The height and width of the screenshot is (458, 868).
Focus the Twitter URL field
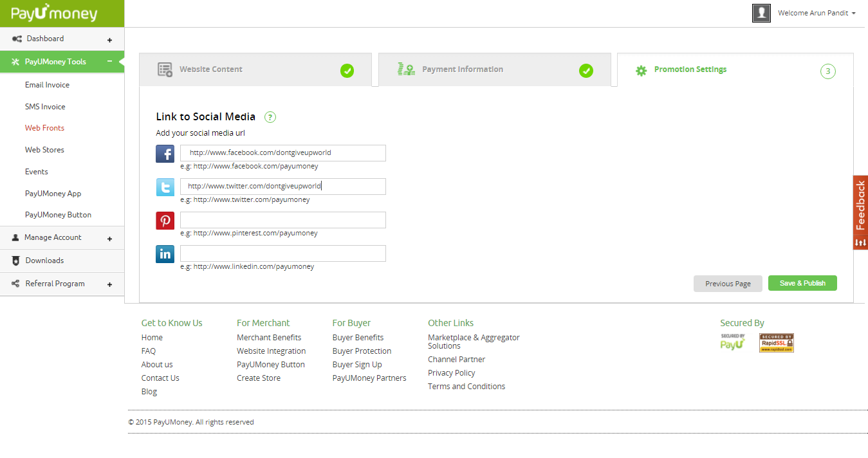283,187
